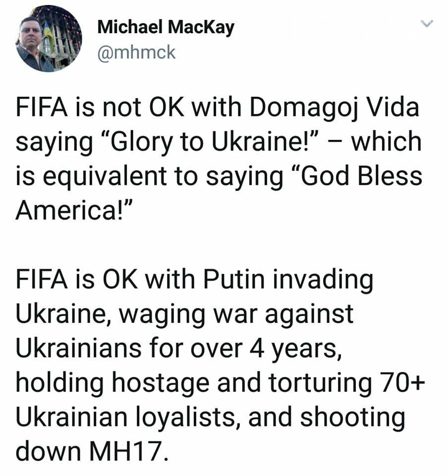Click the quoted phrase "God Bless America!"

point(219,193)
